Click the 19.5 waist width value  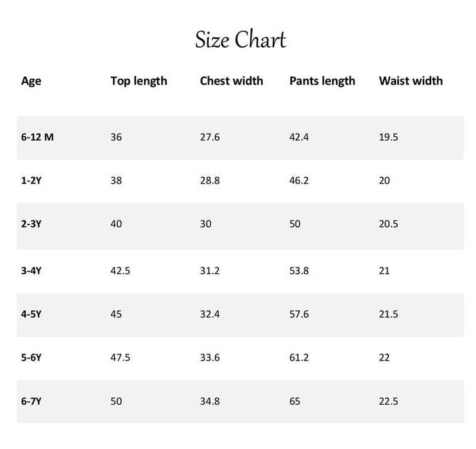(388, 137)
